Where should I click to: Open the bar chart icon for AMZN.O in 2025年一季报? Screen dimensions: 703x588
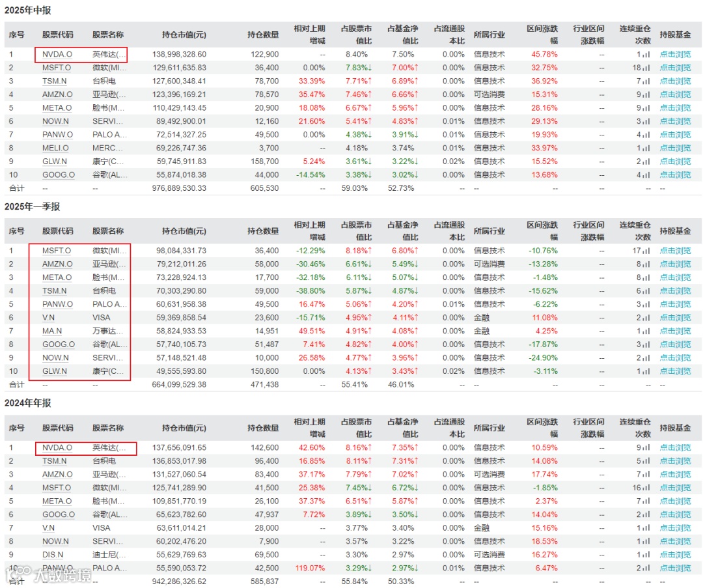coord(646,264)
